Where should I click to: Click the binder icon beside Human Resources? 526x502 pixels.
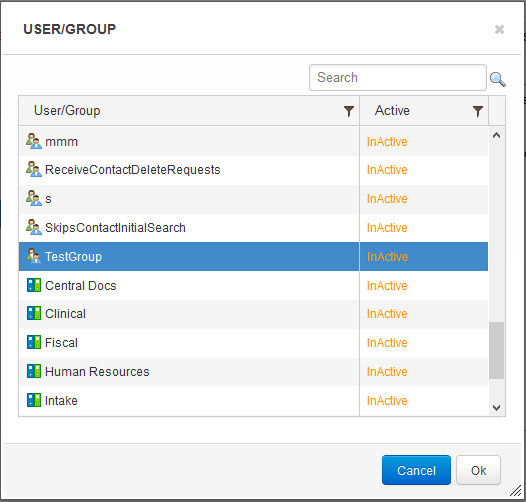tap(34, 371)
